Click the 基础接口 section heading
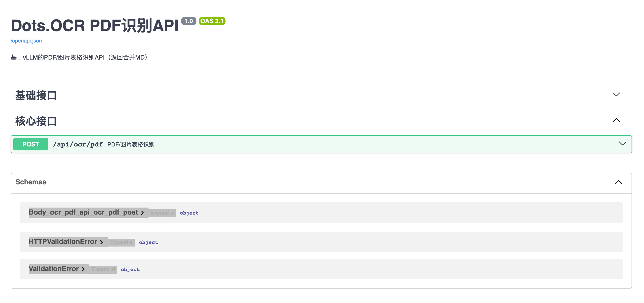Screen dimensions: 644x303 pyautogui.click(x=36, y=95)
